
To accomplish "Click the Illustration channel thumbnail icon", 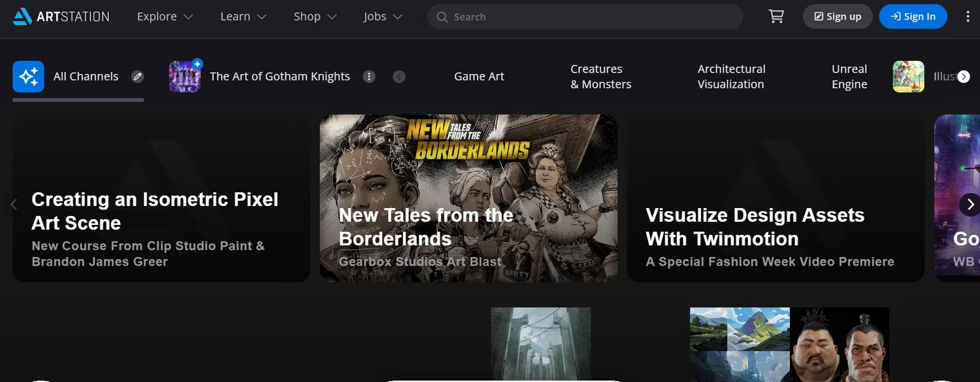I will click(x=909, y=77).
